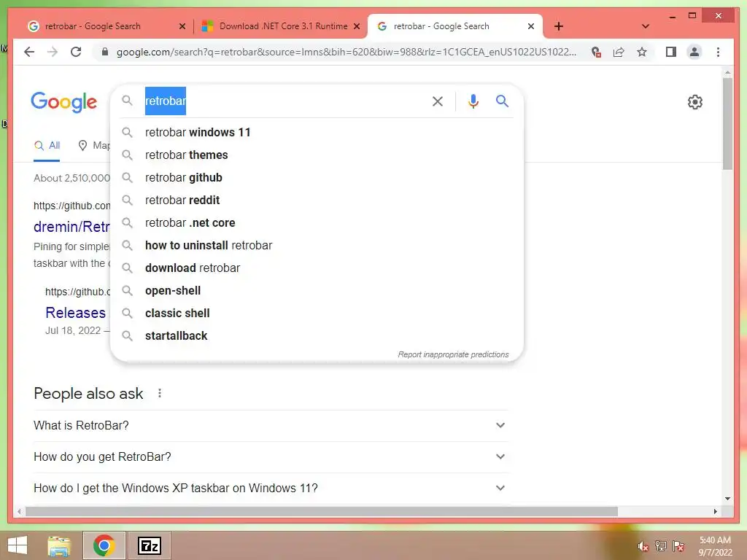Choose suggestion retrobar themes
Image resolution: width=747 pixels, height=560 pixels.
(317, 155)
